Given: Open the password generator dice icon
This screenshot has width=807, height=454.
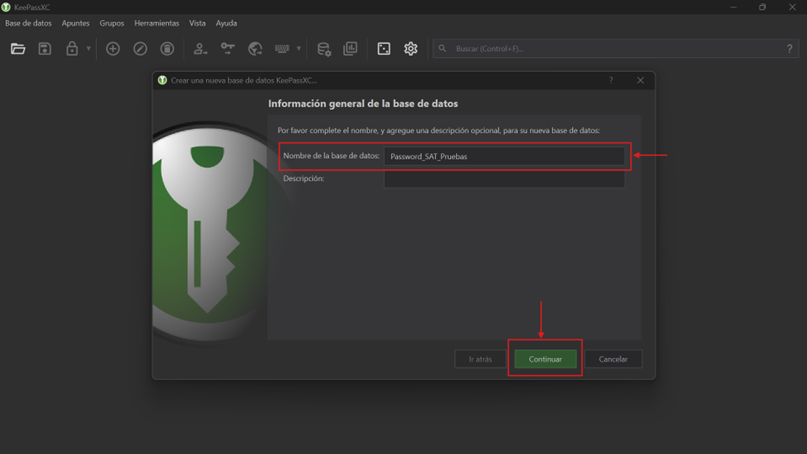Looking at the screenshot, I should (384, 49).
